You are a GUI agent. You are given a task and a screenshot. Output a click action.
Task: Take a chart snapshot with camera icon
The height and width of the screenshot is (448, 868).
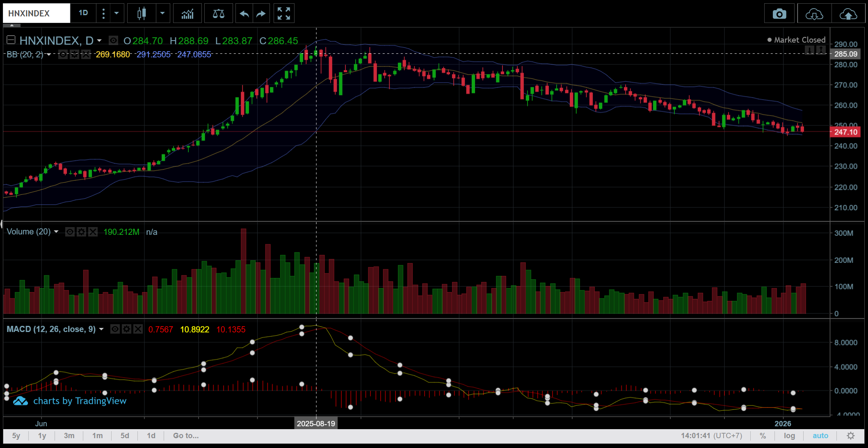[x=779, y=14]
